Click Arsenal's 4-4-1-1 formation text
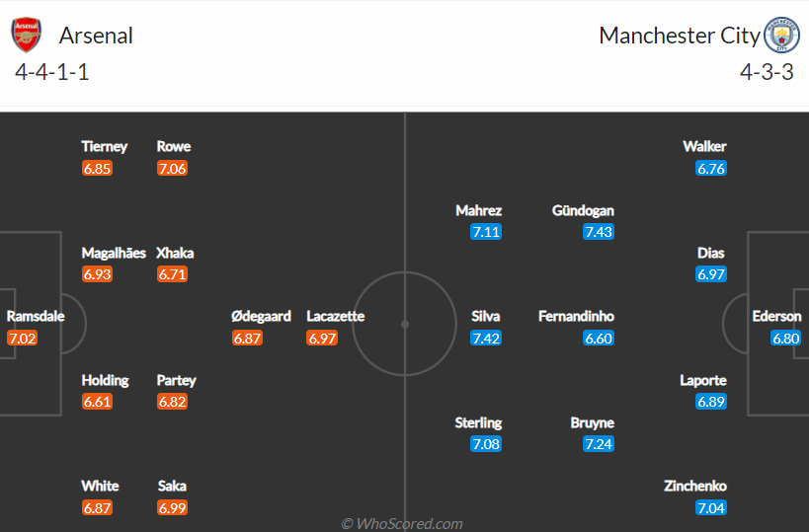 pos(52,72)
